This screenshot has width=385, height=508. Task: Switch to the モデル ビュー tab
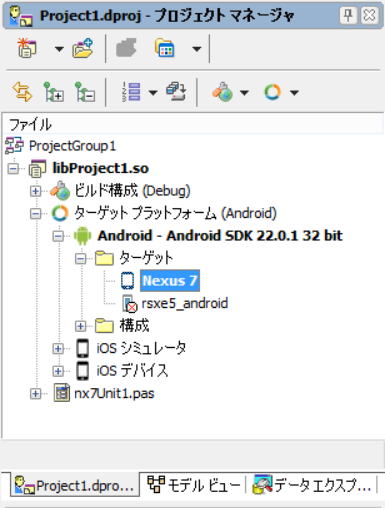click(x=193, y=485)
